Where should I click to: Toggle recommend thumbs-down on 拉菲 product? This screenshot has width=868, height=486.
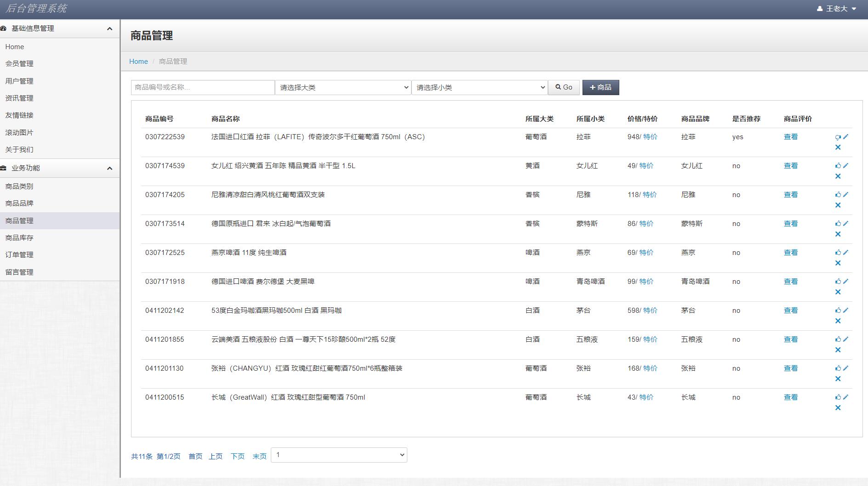[x=837, y=136]
